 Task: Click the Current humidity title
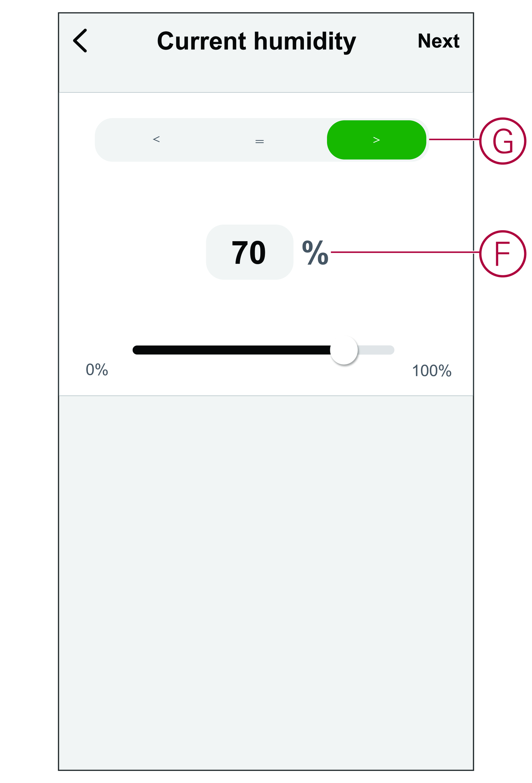point(256,41)
